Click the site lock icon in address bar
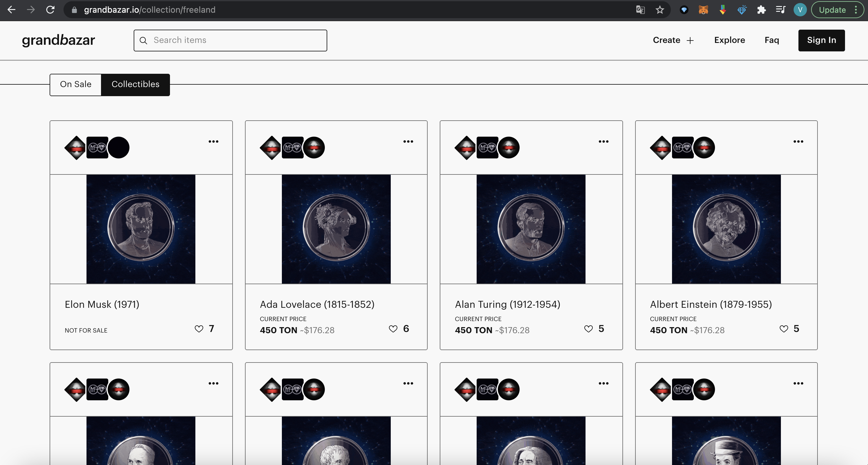The width and height of the screenshot is (868, 465). pyautogui.click(x=74, y=10)
